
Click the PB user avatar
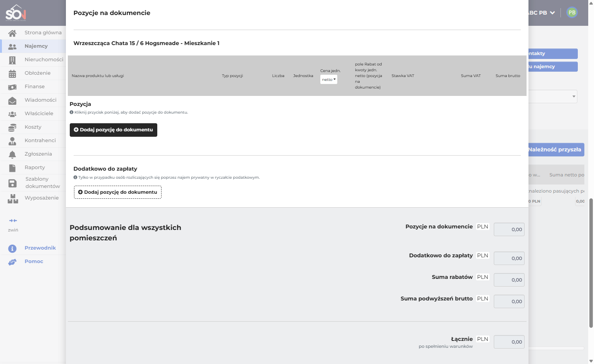coord(572,12)
